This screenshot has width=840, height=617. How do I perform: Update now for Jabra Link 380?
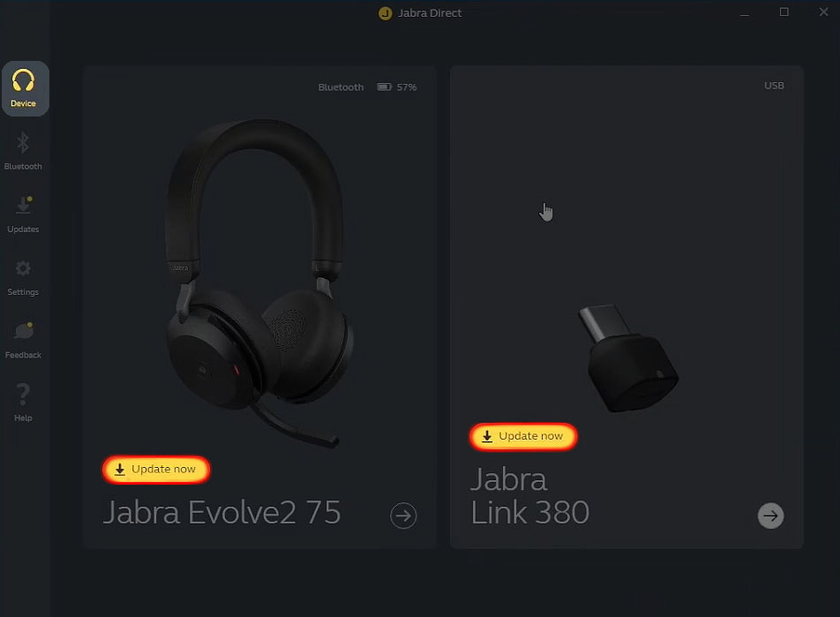(x=523, y=436)
